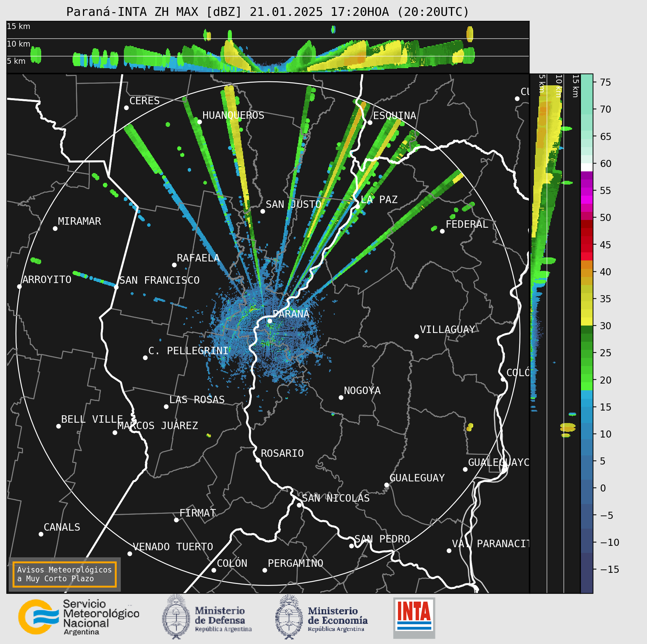Click the magenta 55 dBZ band on colorbar
647x644 pixels.
tap(587, 192)
